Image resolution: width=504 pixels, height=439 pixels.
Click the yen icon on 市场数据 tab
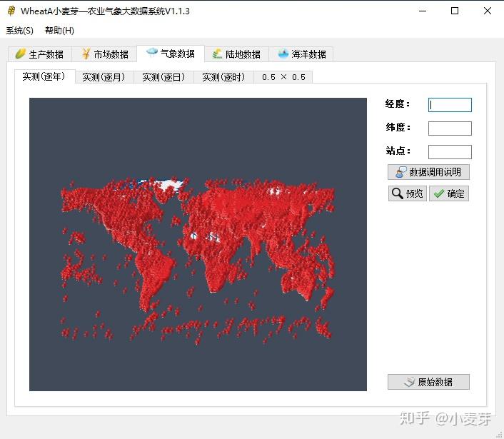click(86, 54)
